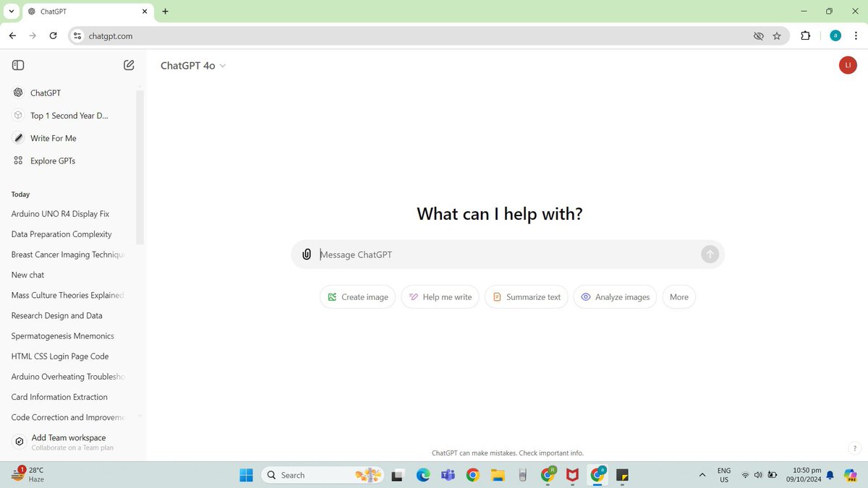Click the Help me write suggestion
This screenshot has height=488, width=868.
(x=440, y=297)
